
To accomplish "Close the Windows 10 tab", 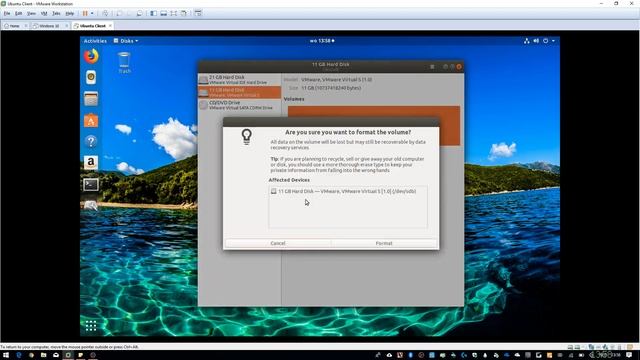I will (67, 26).
